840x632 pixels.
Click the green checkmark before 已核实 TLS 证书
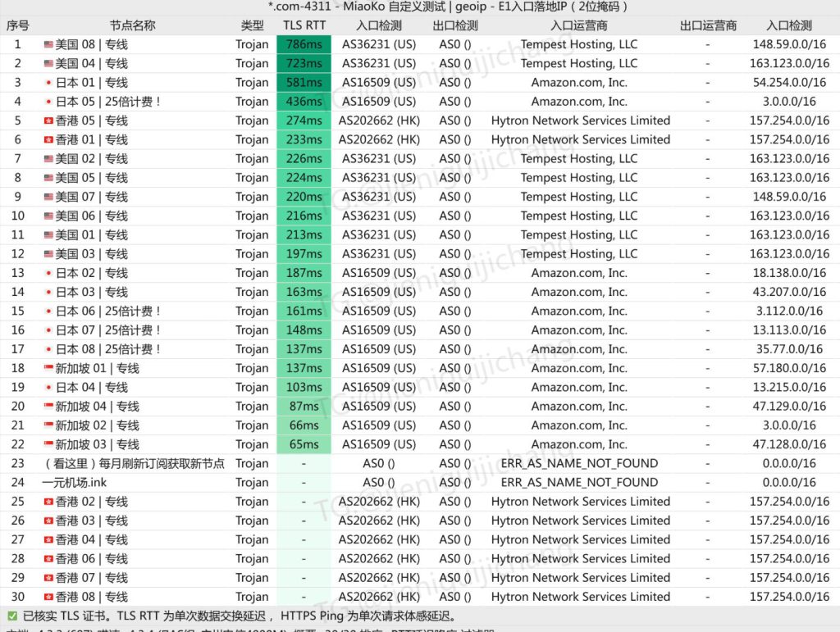[x=11, y=616]
